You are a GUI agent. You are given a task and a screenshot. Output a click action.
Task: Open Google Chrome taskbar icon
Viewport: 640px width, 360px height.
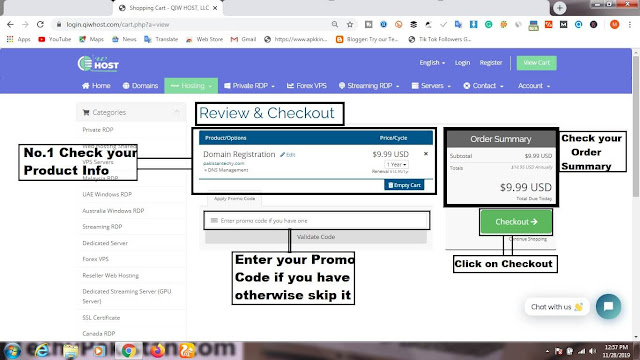tap(129, 351)
